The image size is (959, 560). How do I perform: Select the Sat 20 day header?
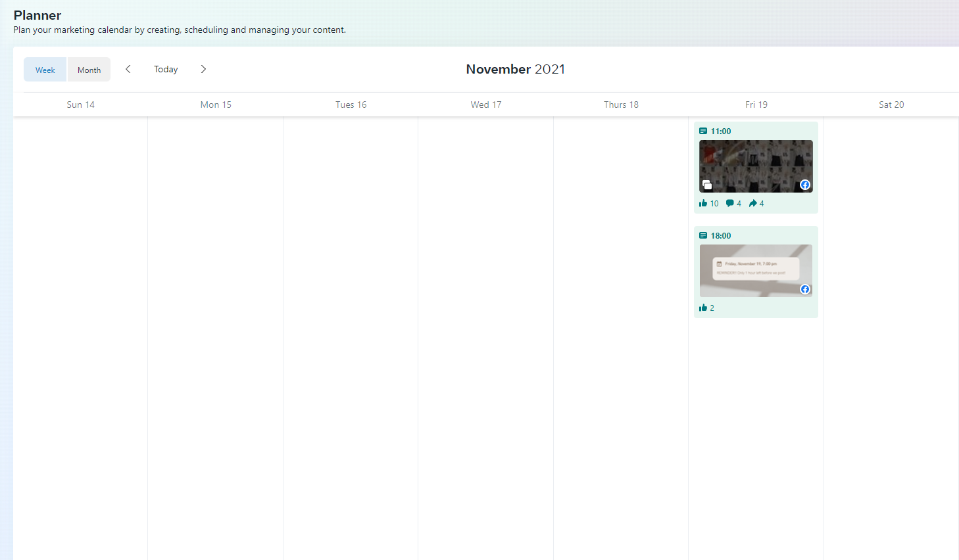pyautogui.click(x=891, y=105)
